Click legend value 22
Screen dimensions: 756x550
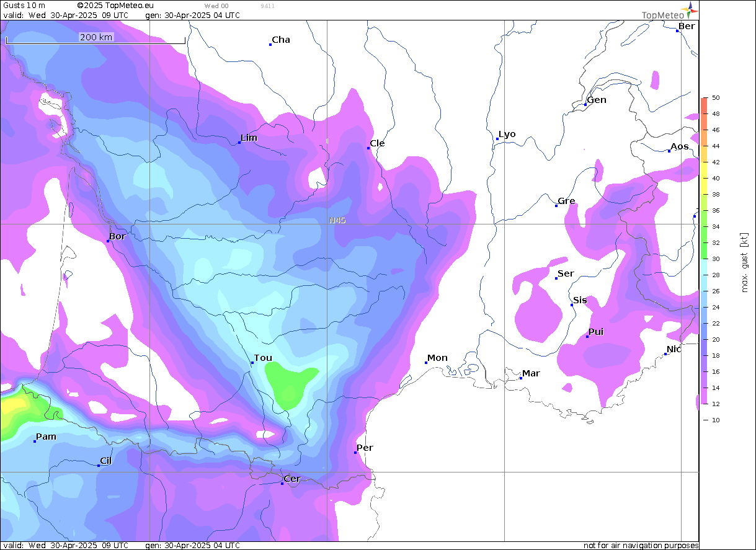(716, 324)
